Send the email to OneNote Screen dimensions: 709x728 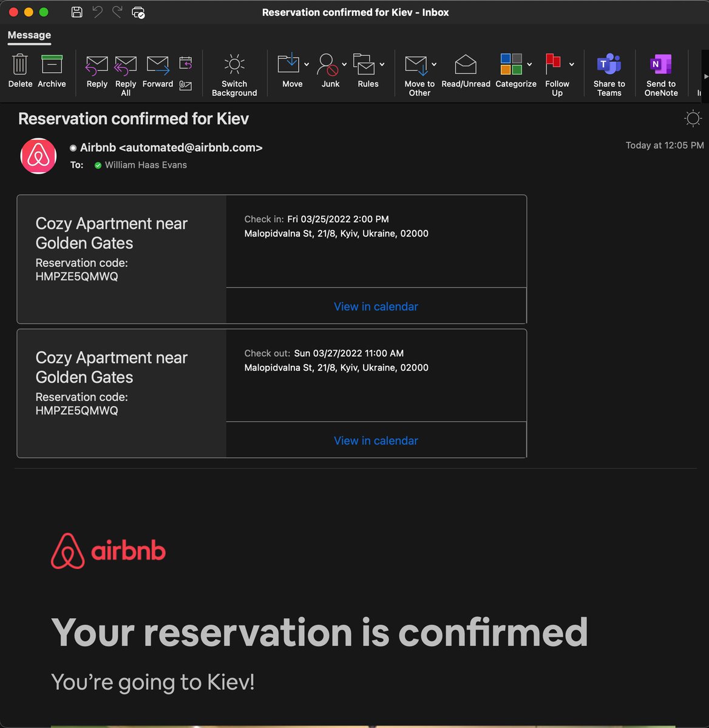(661, 75)
